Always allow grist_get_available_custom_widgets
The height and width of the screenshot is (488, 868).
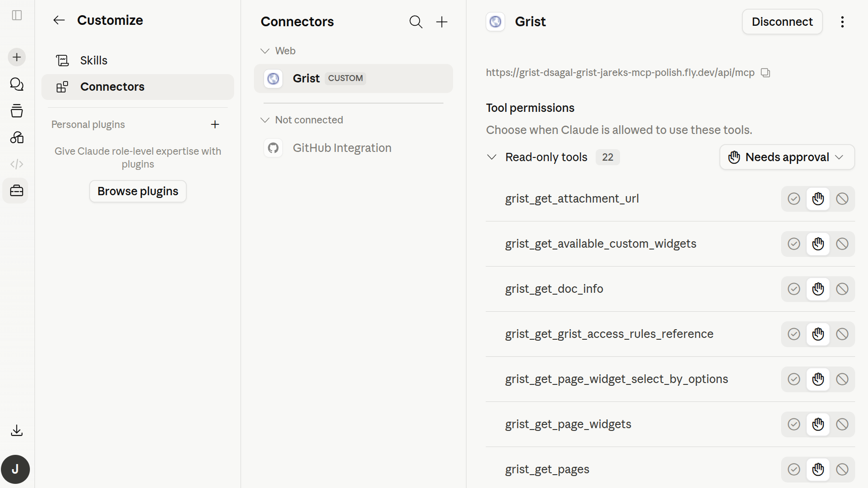(794, 244)
